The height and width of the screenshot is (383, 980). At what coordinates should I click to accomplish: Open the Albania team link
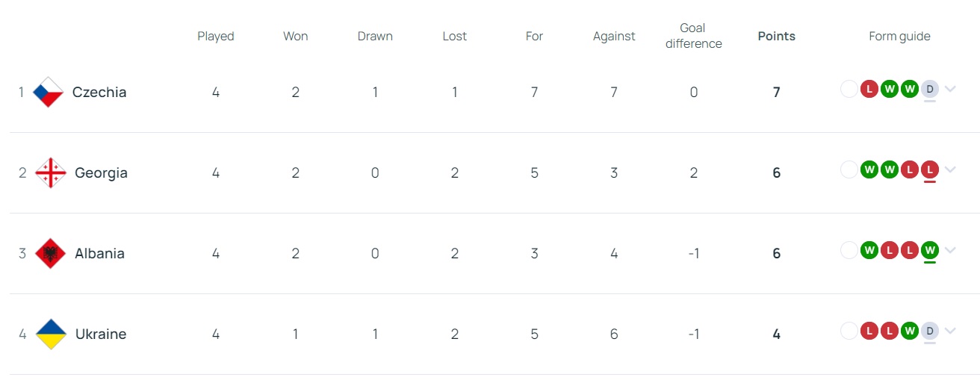tap(99, 254)
